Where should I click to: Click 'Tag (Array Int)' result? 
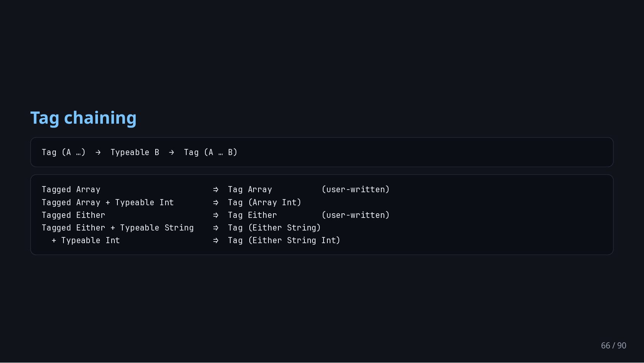point(265,203)
